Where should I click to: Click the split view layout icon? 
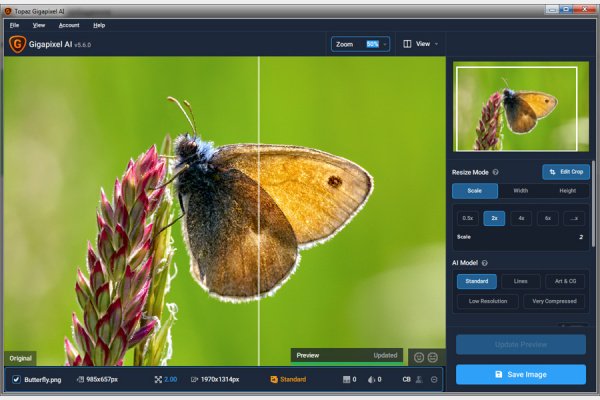tap(407, 44)
